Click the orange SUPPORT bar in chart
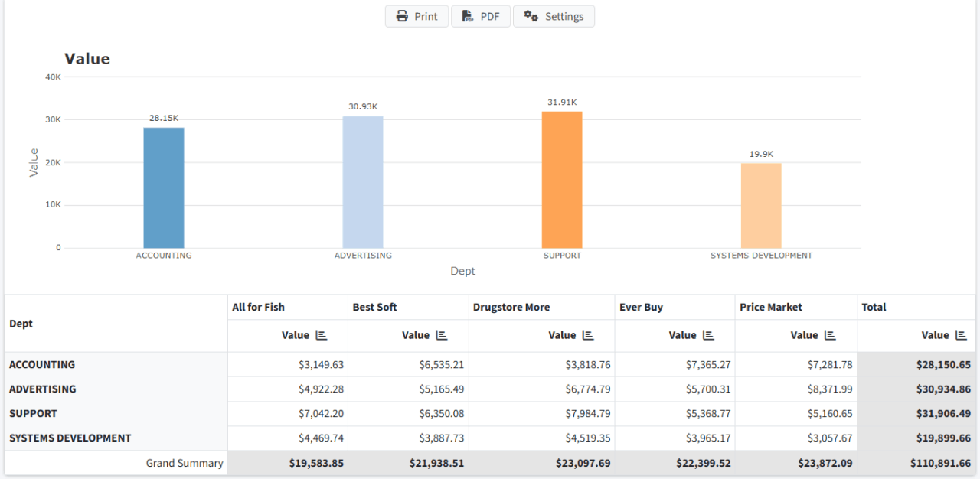Viewport: 980px width, 479px height. pyautogui.click(x=562, y=180)
